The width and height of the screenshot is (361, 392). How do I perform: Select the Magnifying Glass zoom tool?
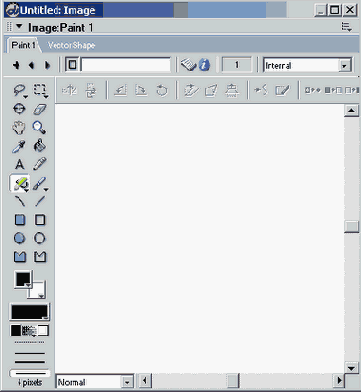[x=39, y=127]
